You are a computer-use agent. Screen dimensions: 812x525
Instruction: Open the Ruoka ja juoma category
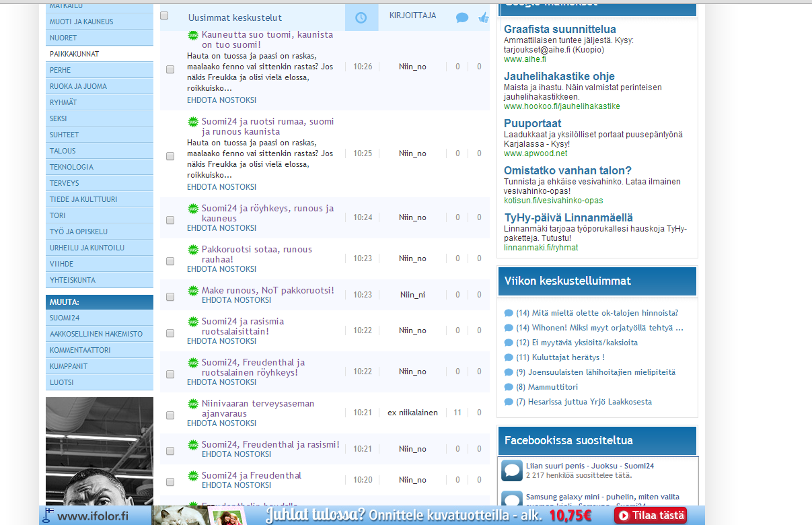tap(100, 86)
